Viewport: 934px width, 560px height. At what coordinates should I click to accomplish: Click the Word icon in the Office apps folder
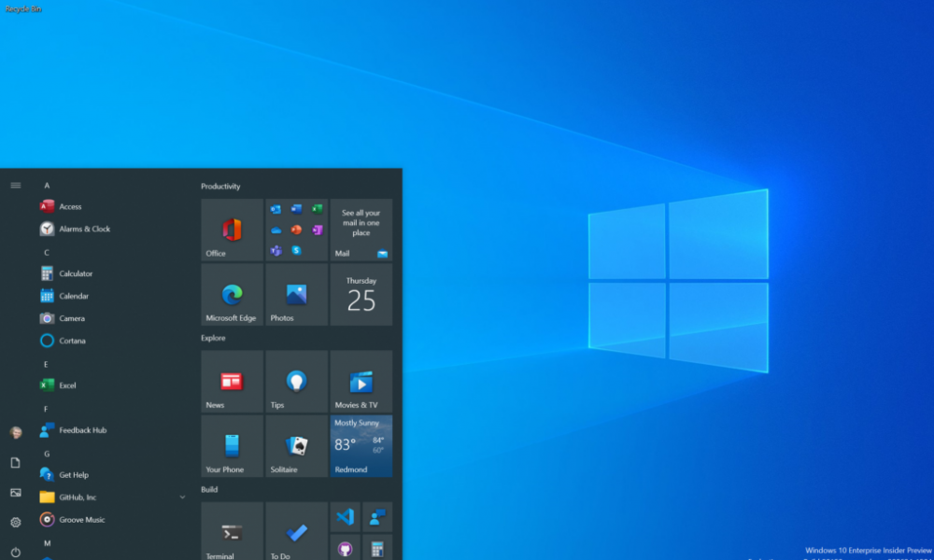(x=296, y=209)
